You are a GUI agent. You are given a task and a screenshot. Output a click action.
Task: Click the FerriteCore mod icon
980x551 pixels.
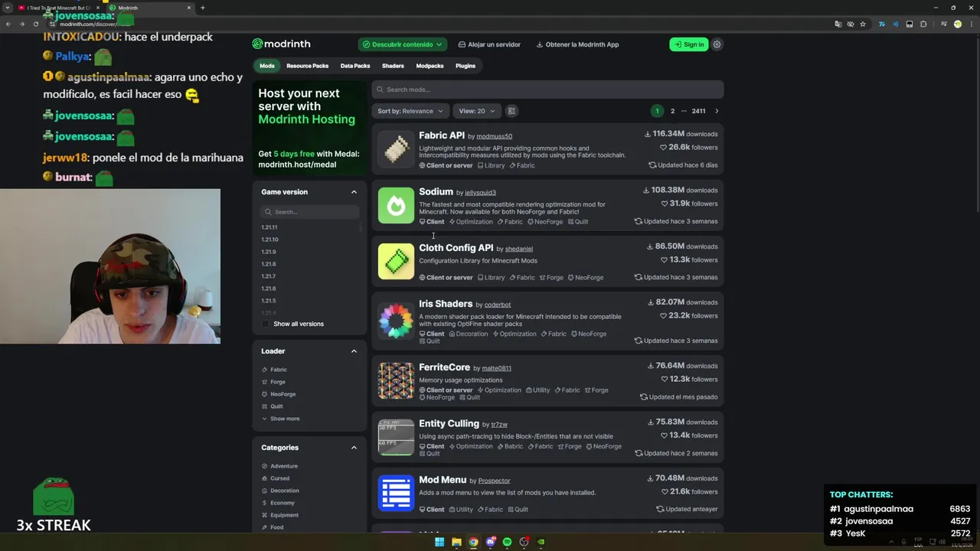(396, 381)
